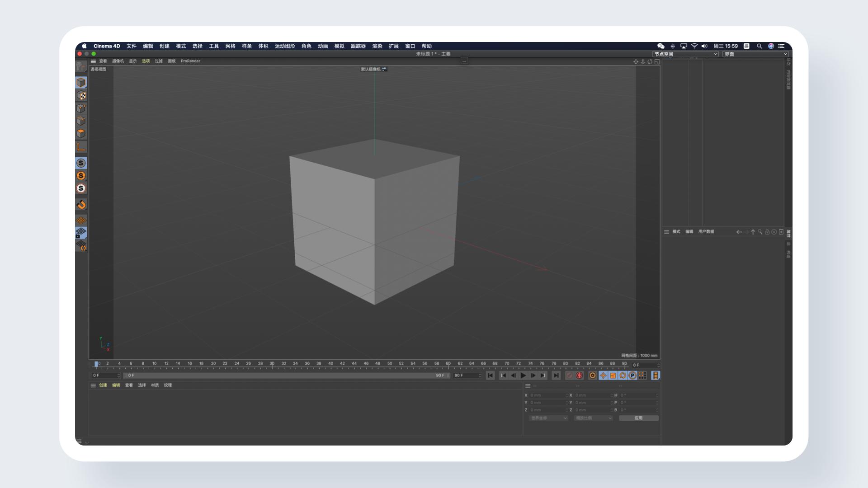
Task: Toggle Autokeying red record button
Action: (580, 375)
